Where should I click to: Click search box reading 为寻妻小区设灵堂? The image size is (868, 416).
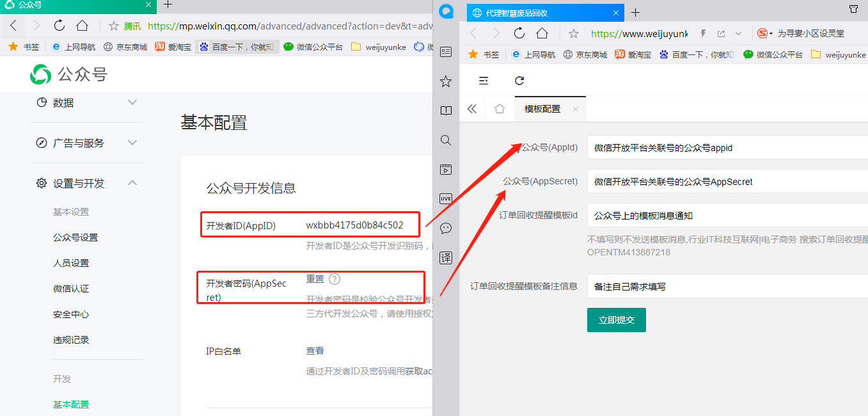click(x=810, y=33)
